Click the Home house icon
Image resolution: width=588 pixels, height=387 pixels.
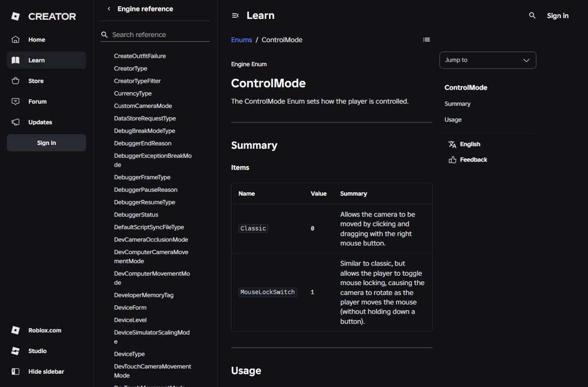tap(16, 40)
